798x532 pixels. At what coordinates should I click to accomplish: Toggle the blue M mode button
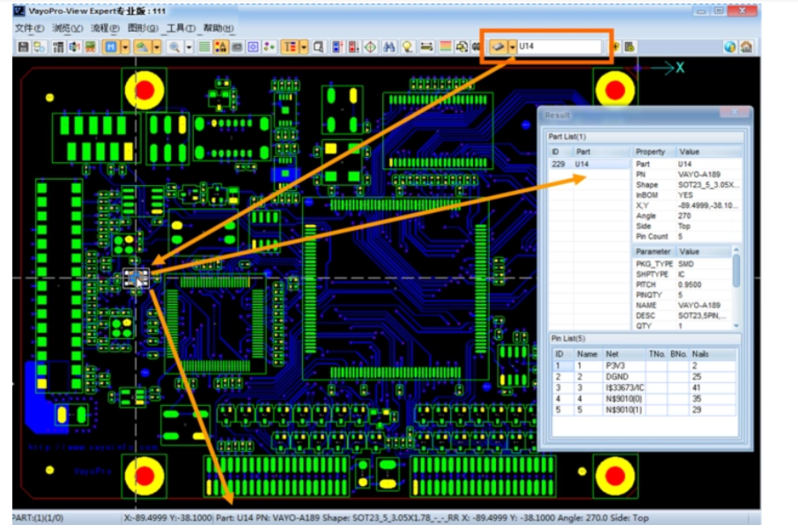tap(110, 47)
